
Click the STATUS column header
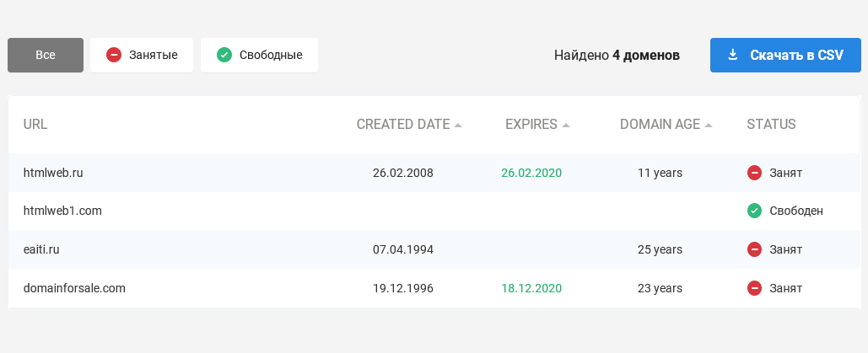coord(771,125)
